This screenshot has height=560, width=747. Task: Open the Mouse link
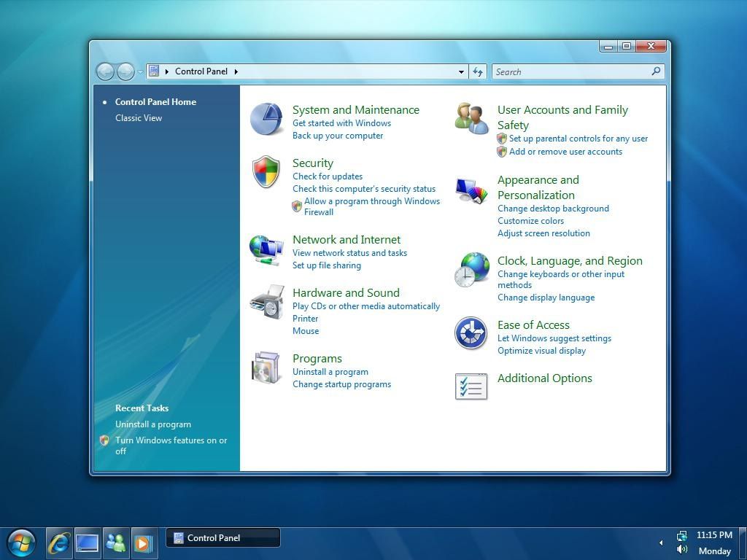tap(306, 332)
